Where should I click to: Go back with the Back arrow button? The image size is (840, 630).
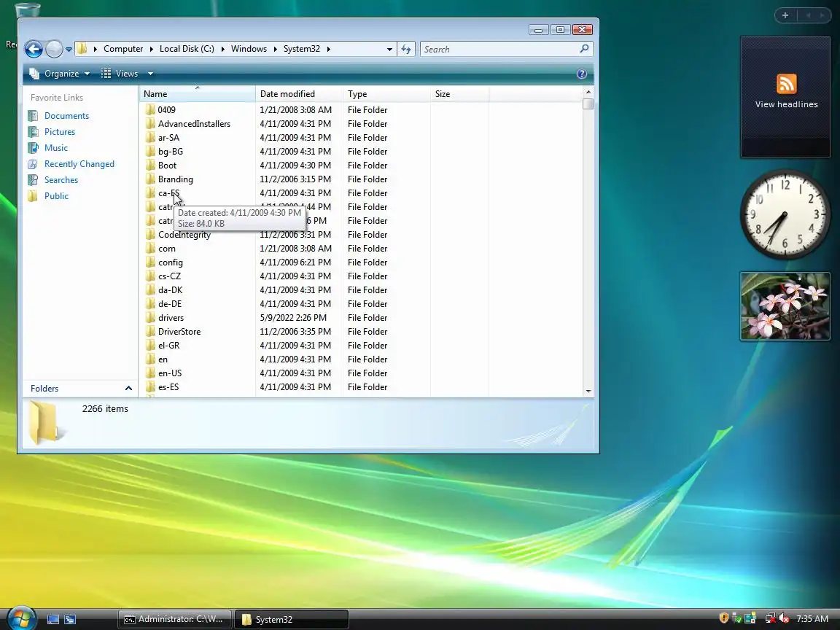34,50
